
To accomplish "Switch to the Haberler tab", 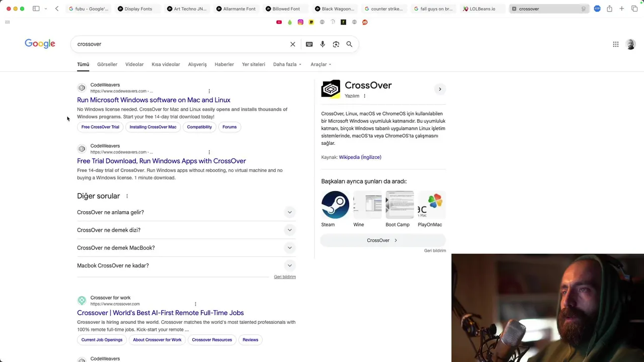I will click(x=224, y=64).
